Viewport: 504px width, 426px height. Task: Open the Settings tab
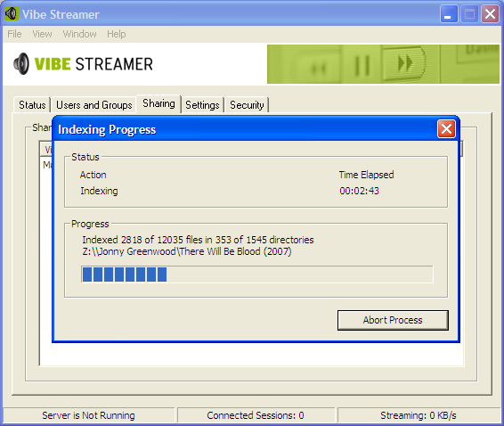(x=202, y=105)
